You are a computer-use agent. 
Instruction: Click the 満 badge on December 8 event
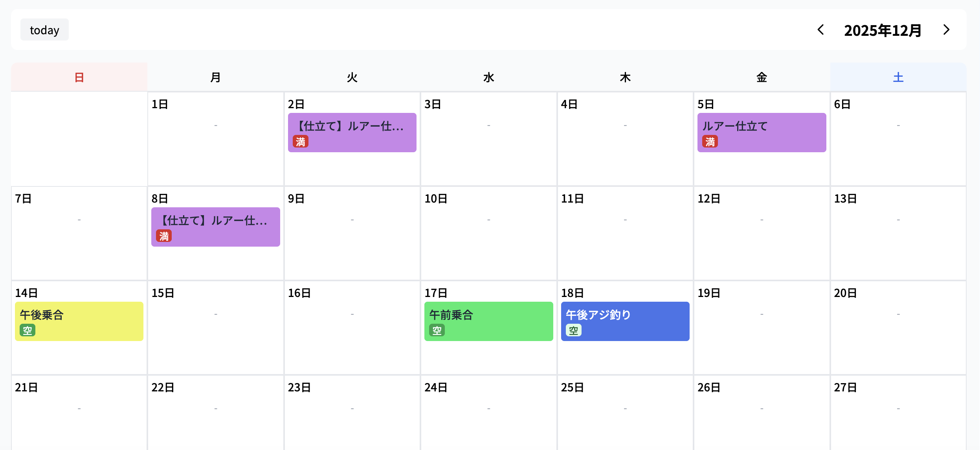point(164,236)
